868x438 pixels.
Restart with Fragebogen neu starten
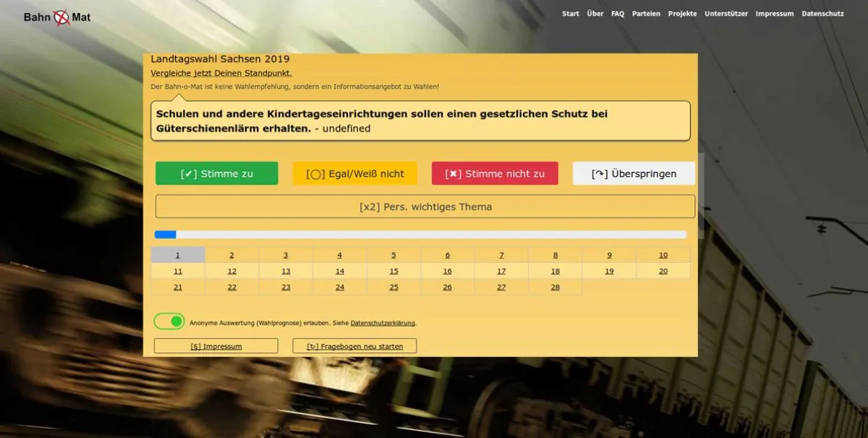(x=354, y=346)
